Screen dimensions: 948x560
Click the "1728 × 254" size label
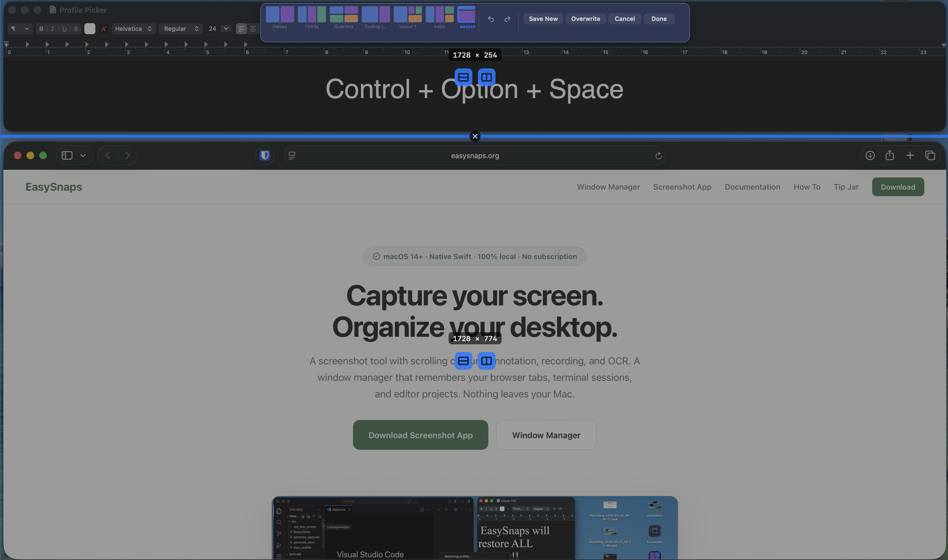pos(475,55)
